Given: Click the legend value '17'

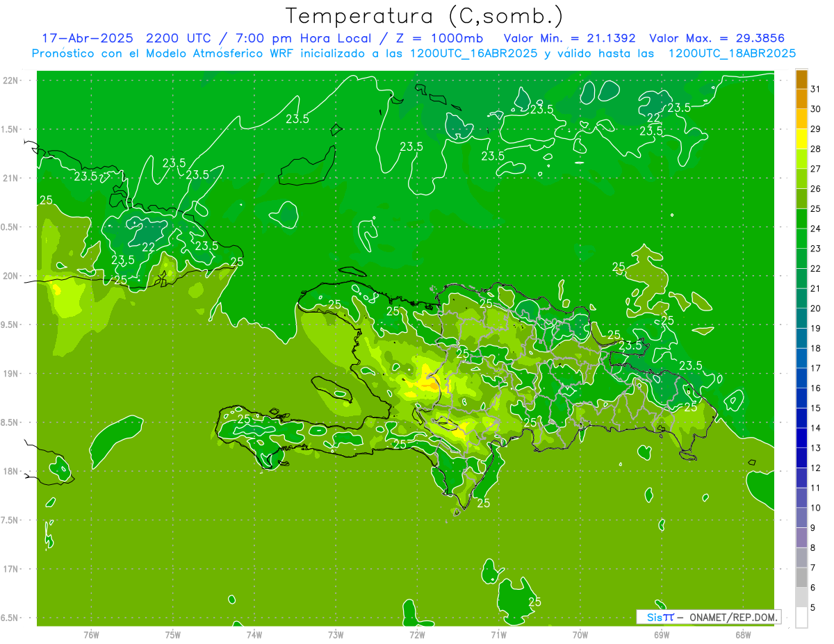Looking at the screenshot, I should [x=816, y=368].
